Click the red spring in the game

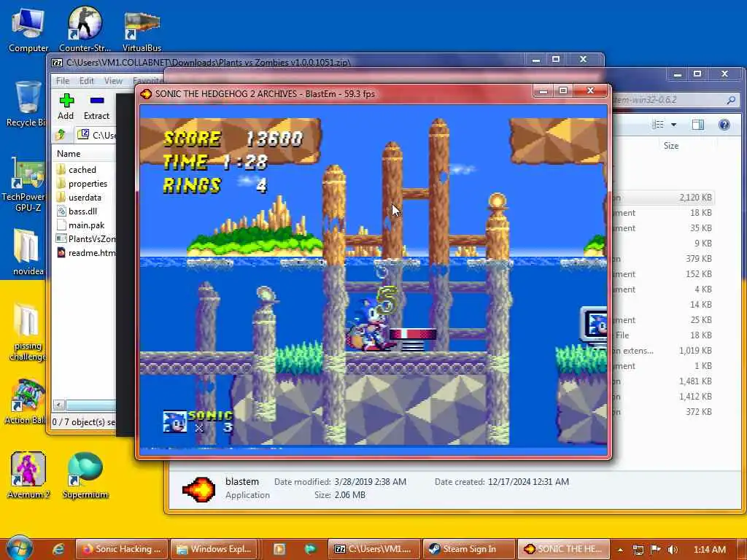pos(413,339)
